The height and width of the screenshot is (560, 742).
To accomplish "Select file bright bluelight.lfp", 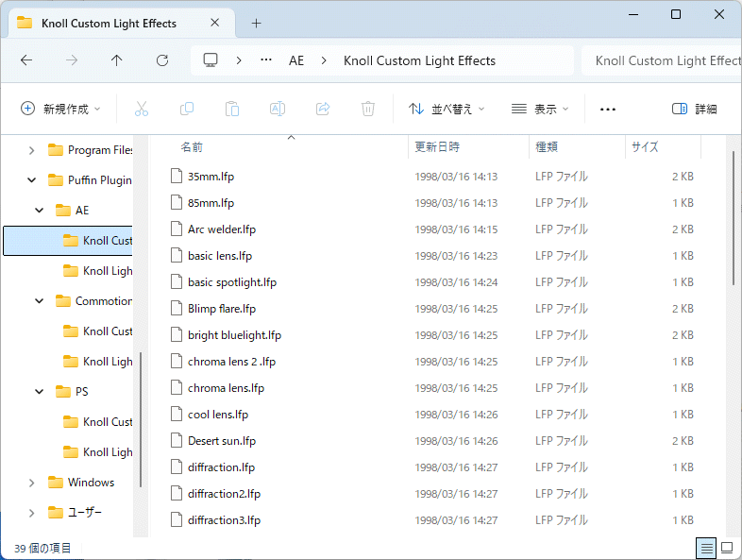I will [234, 335].
